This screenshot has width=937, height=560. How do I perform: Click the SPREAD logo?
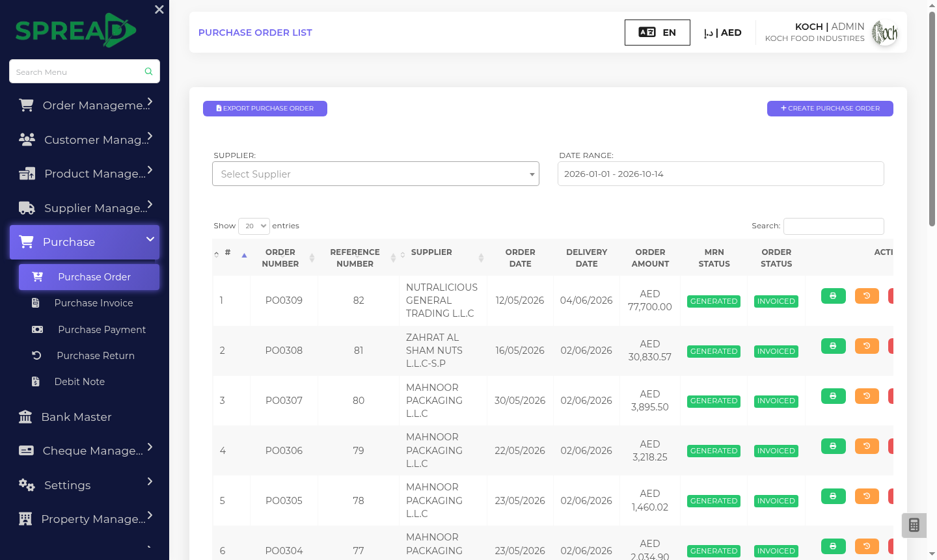pyautogui.click(x=75, y=31)
